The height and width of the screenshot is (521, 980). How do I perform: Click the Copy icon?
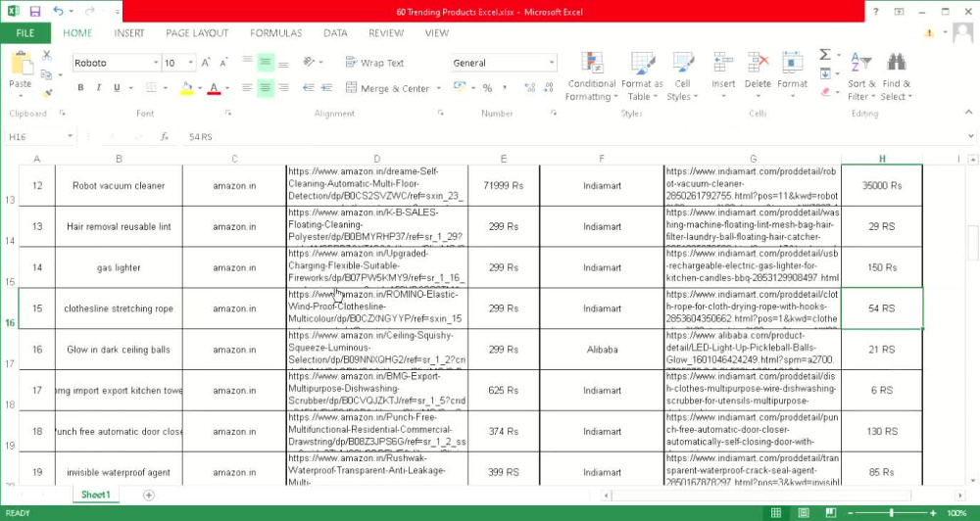[46, 75]
